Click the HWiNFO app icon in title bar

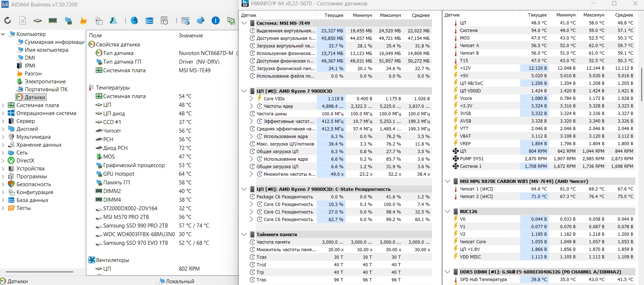(245, 4)
